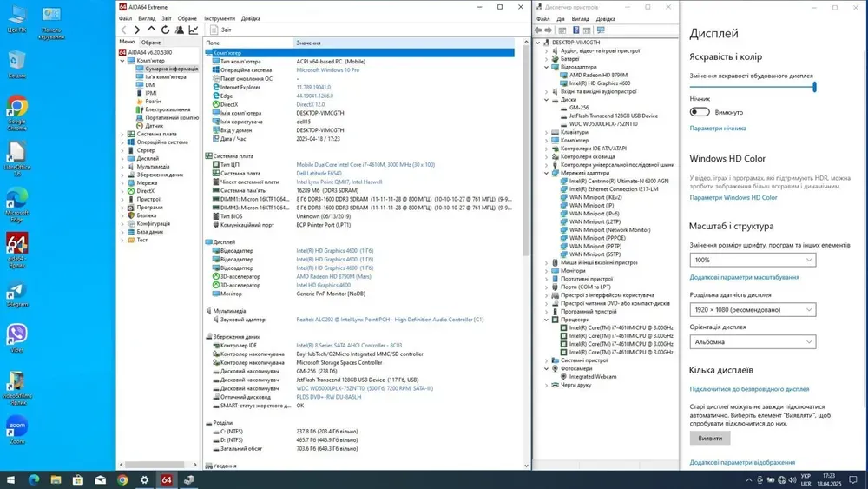Collapse the Мережеві адаптери device node
Image resolution: width=868 pixels, height=489 pixels.
pyautogui.click(x=547, y=172)
